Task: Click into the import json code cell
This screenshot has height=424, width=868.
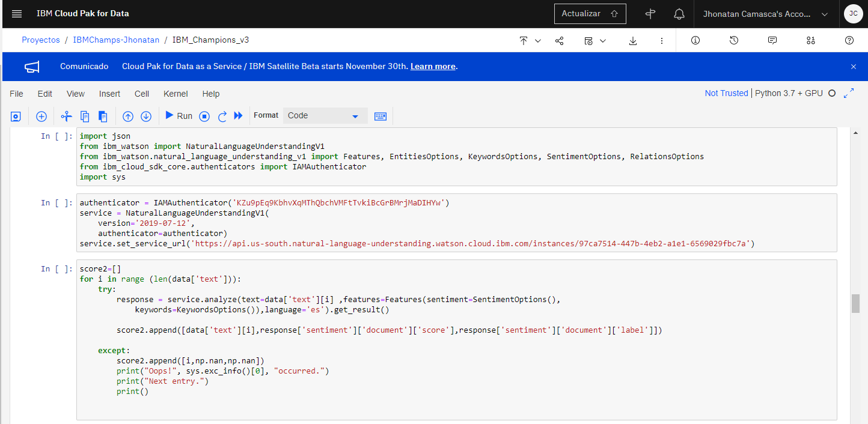Action: click(x=457, y=157)
